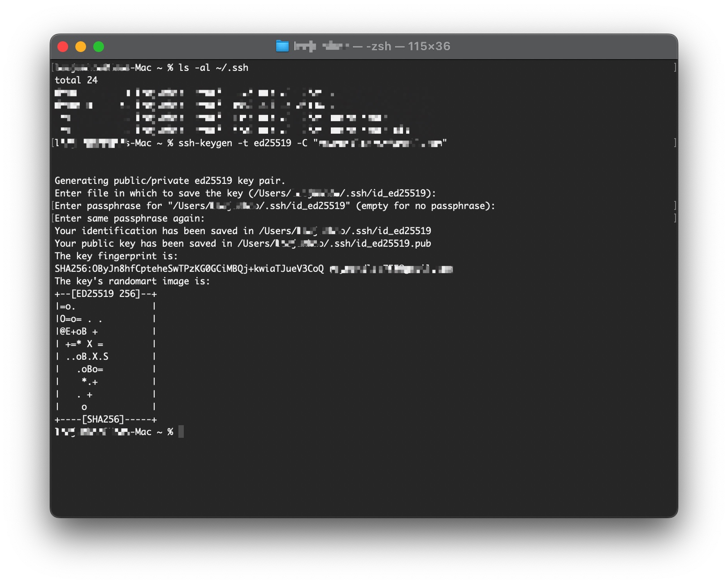The height and width of the screenshot is (584, 728).
Task: Click the ED25519 256 randomart header
Action: (x=105, y=294)
